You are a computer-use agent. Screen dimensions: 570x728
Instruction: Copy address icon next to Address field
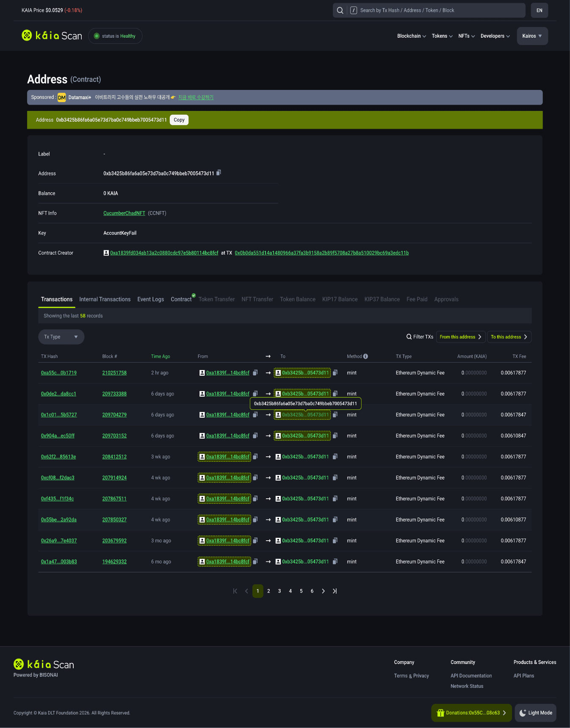click(x=219, y=173)
